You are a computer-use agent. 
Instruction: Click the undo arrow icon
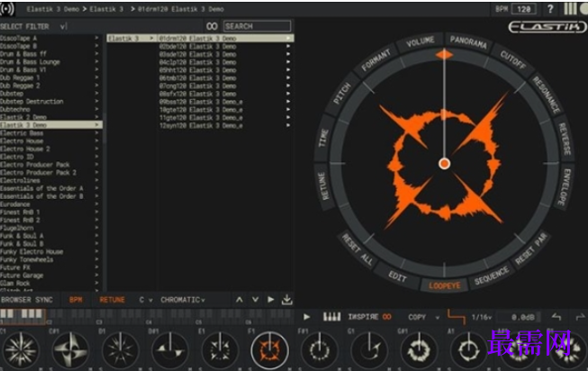[x=556, y=317]
